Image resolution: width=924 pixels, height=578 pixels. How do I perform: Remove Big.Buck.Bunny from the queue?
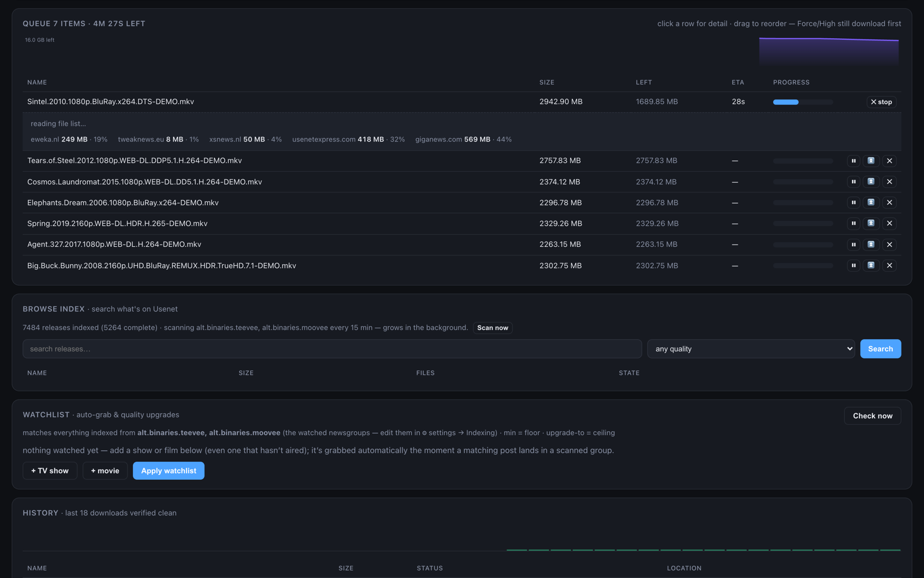click(889, 265)
